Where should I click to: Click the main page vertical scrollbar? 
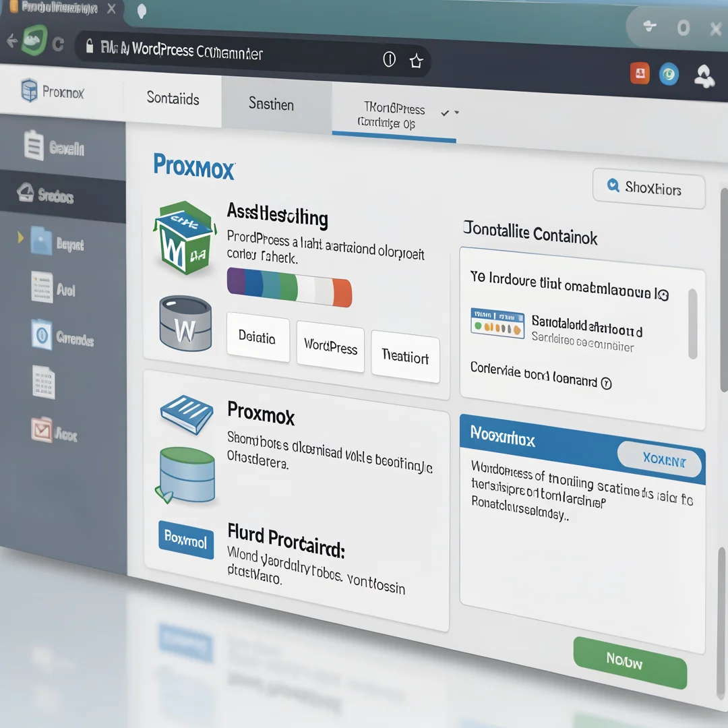pos(723,290)
